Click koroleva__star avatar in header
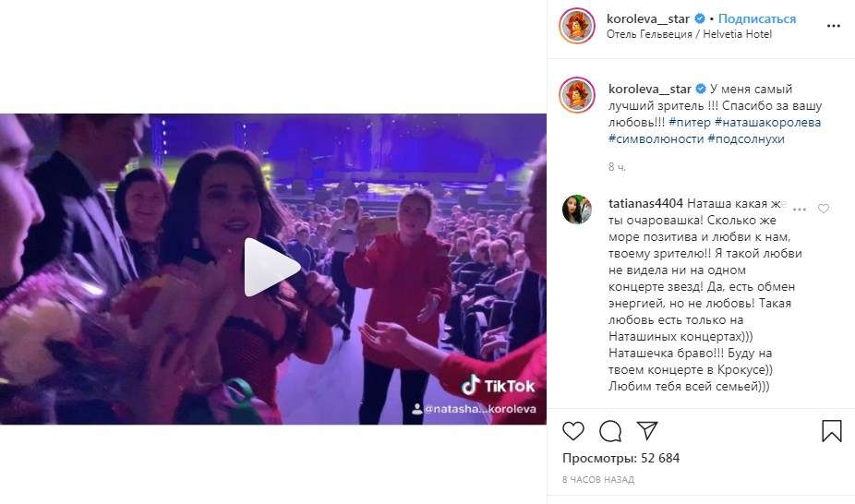 [x=577, y=26]
